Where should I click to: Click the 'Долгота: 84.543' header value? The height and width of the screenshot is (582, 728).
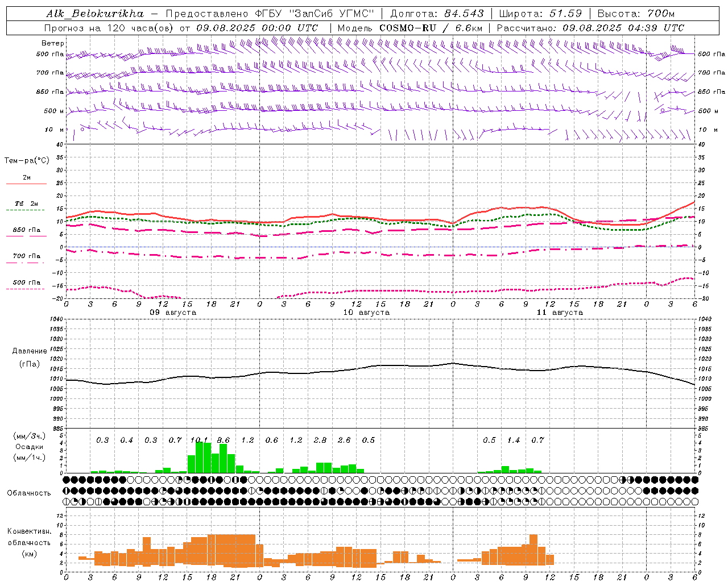(437, 14)
